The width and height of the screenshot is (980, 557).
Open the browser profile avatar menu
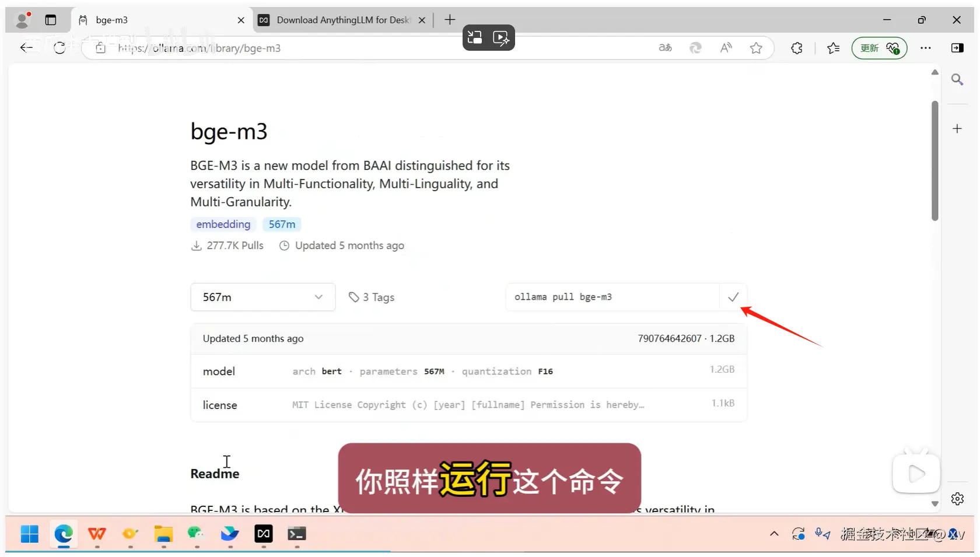[22, 20]
